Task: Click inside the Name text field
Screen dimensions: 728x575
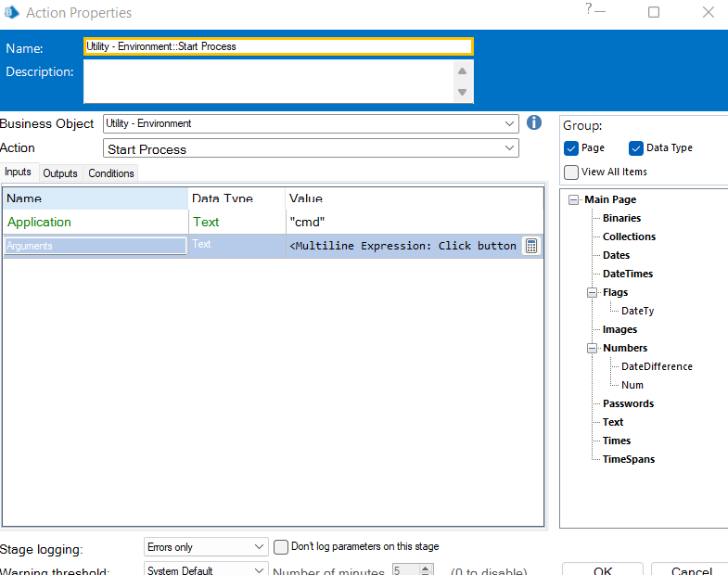Action: (x=278, y=46)
